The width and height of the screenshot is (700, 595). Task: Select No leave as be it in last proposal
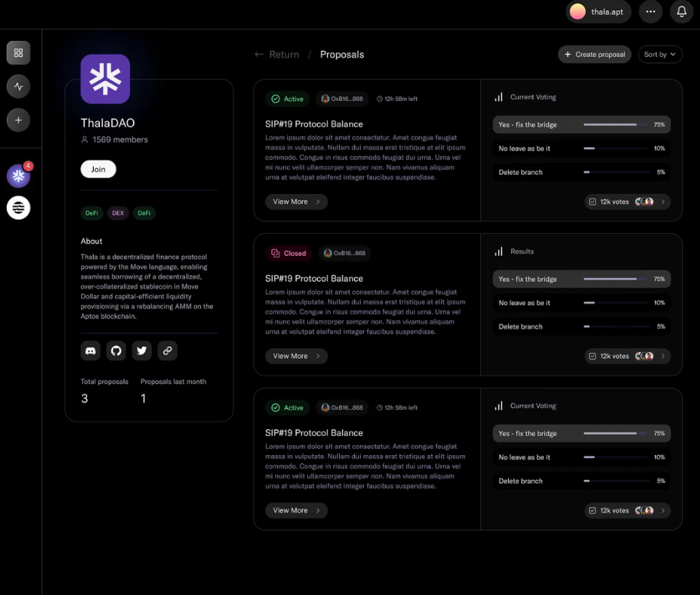[582, 457]
